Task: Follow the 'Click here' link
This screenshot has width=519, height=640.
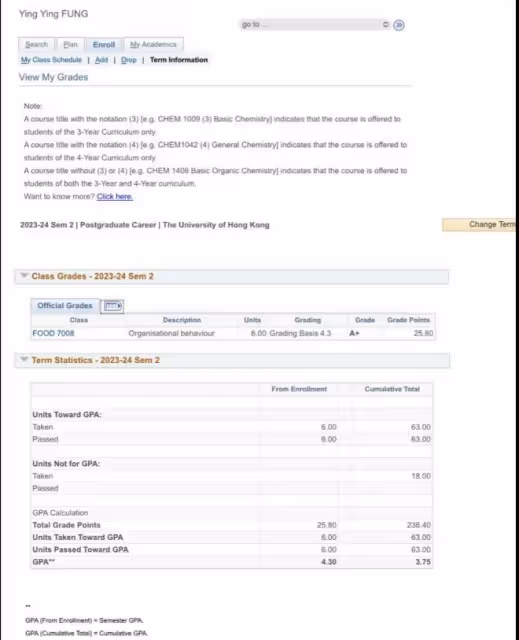Action: click(115, 196)
